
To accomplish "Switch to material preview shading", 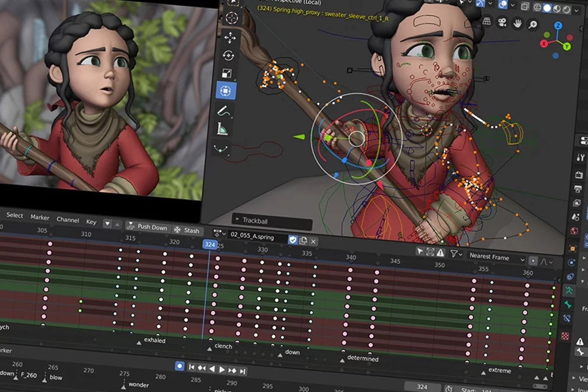I will 557,8.
